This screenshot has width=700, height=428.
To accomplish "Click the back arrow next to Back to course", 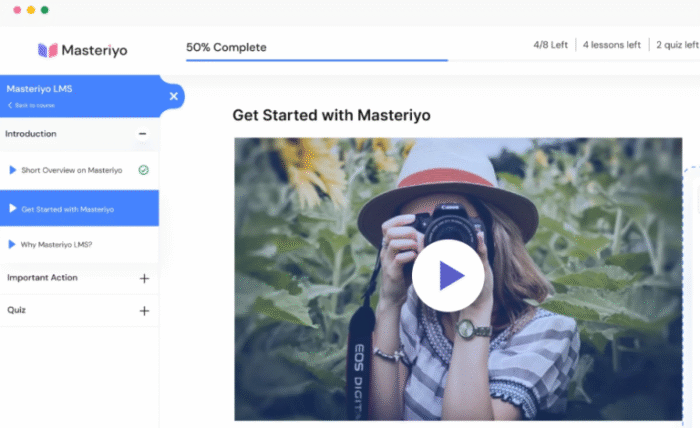I will 9,105.
